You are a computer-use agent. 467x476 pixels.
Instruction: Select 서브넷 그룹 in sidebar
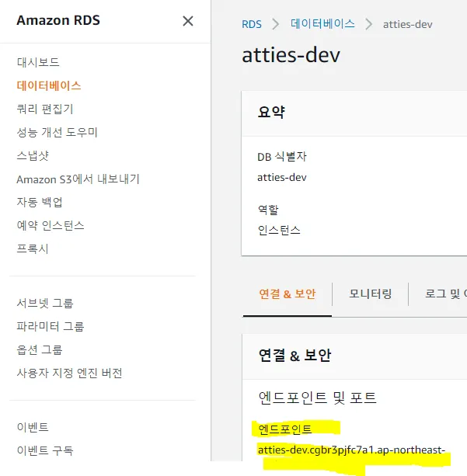pyautogui.click(x=45, y=303)
